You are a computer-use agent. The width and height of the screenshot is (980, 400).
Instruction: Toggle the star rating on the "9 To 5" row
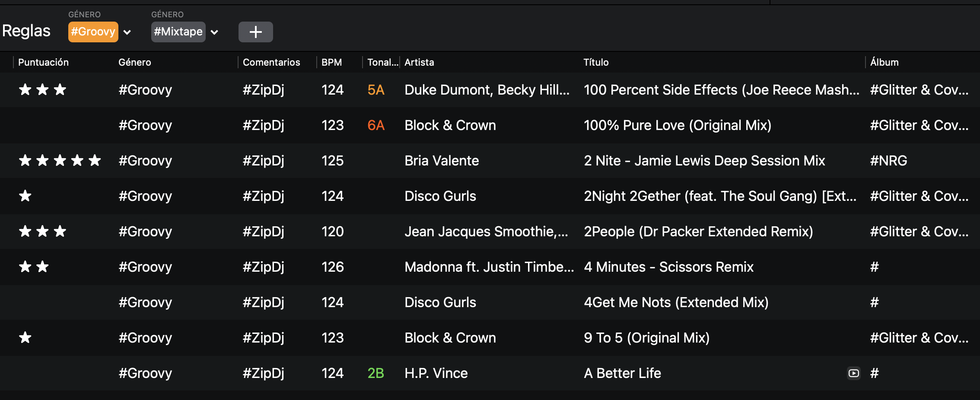[25, 337]
